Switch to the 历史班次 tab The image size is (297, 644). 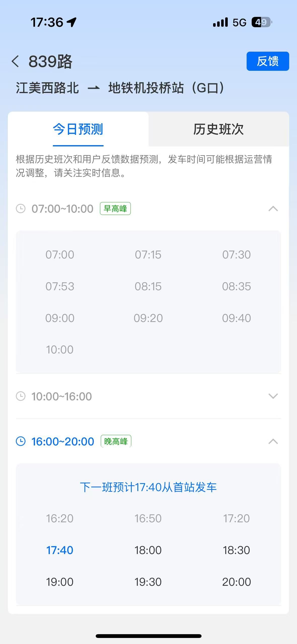pyautogui.click(x=218, y=129)
